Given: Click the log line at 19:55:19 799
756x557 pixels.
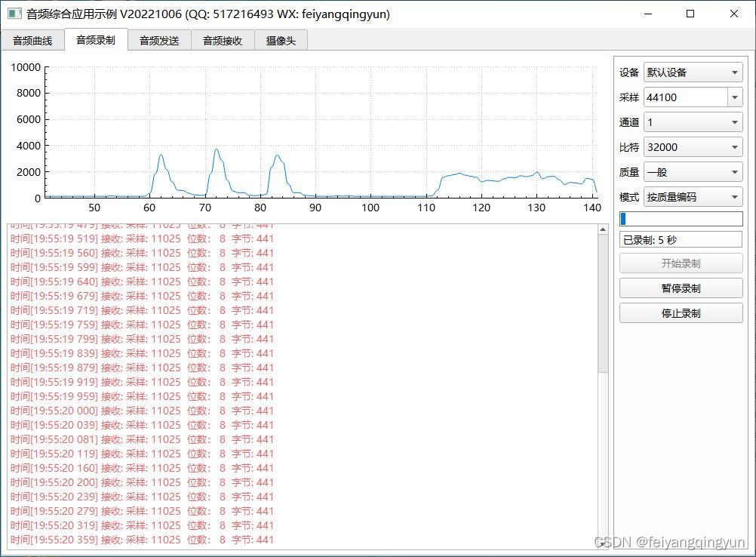Looking at the screenshot, I should [x=143, y=339].
